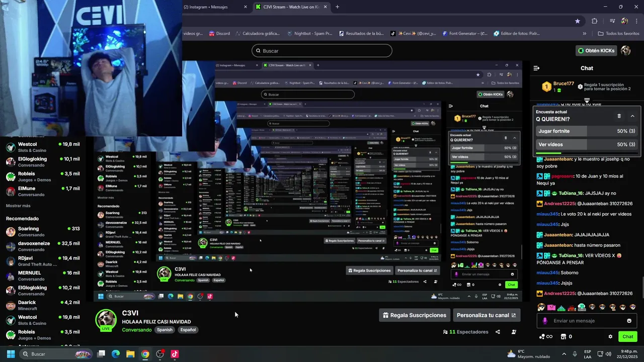Open the Todos los favoritos folder
Image resolution: width=644 pixels, height=362 pixels.
(x=618, y=34)
